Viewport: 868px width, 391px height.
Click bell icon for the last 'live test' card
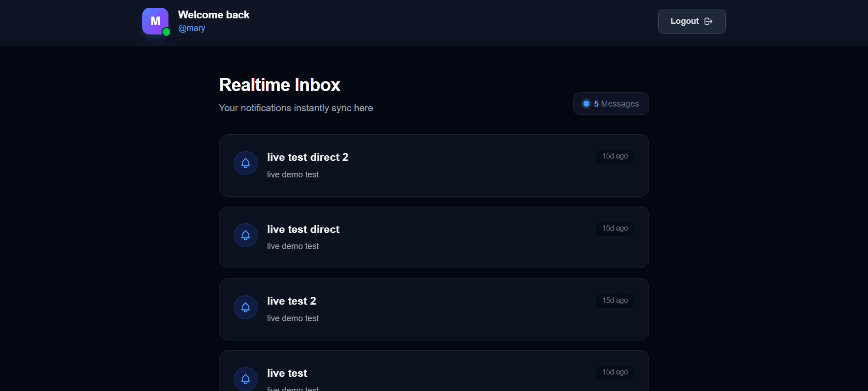tap(246, 379)
